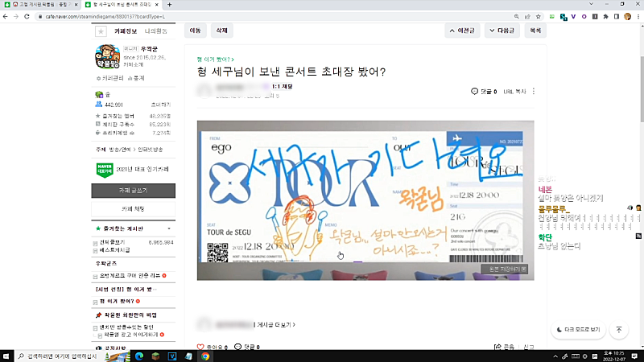Click the page vertical scrollbar

click(x=642, y=88)
